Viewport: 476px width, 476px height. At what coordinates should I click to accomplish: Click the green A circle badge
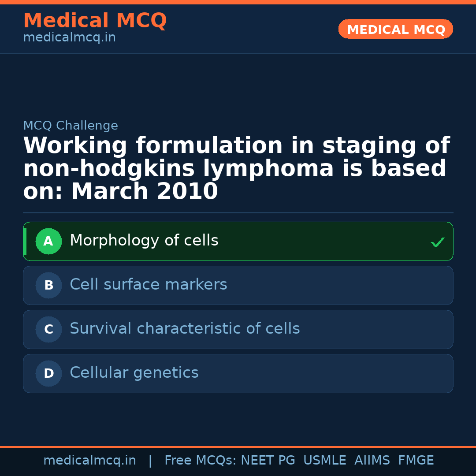coord(48,242)
